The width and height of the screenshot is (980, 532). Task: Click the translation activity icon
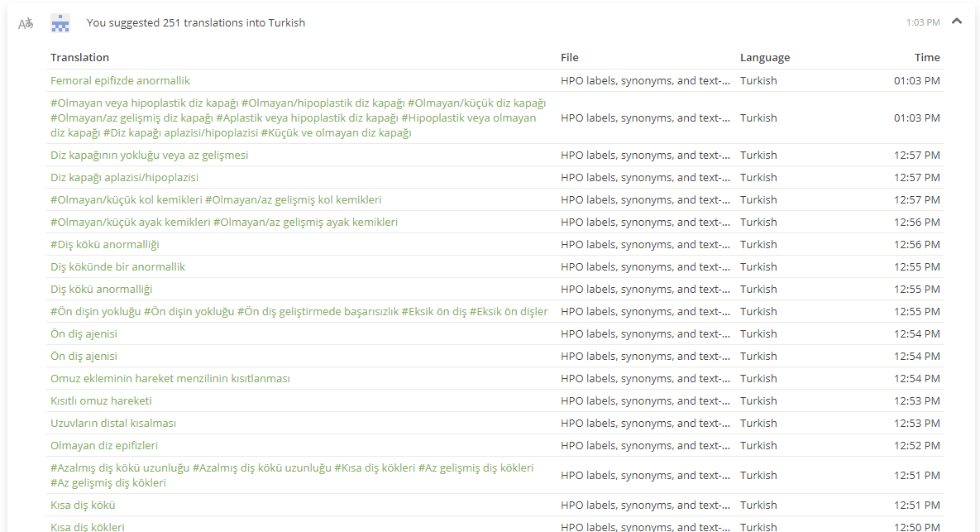coord(26,24)
